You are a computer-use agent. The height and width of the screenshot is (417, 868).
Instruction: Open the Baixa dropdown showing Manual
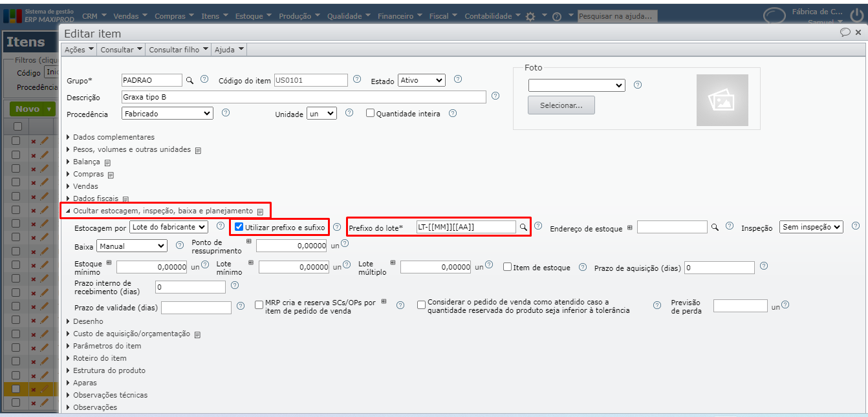[131, 246]
